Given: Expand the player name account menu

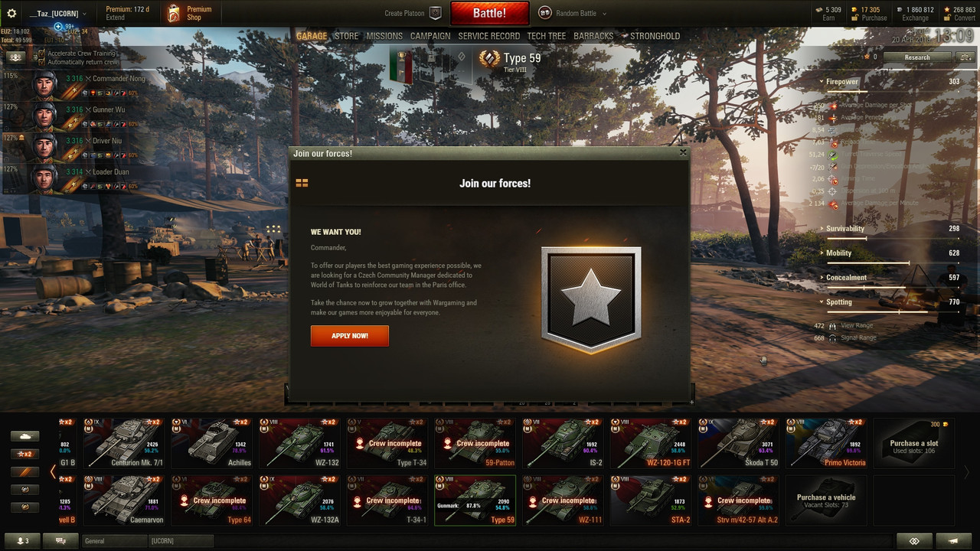Looking at the screenshot, I should [x=57, y=14].
